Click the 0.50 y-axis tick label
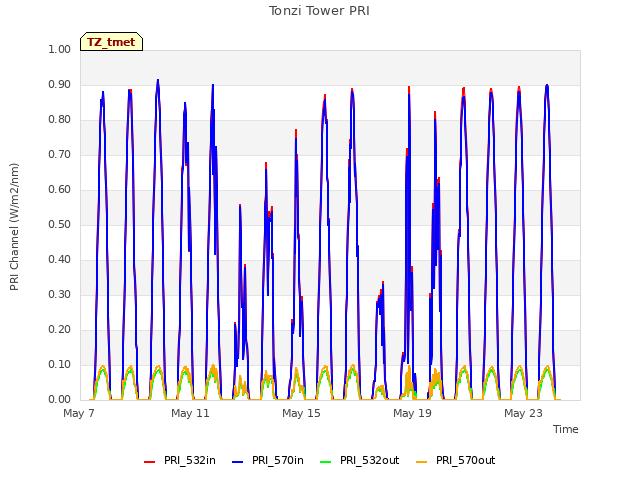This screenshot has height=480, width=640. pyautogui.click(x=60, y=224)
